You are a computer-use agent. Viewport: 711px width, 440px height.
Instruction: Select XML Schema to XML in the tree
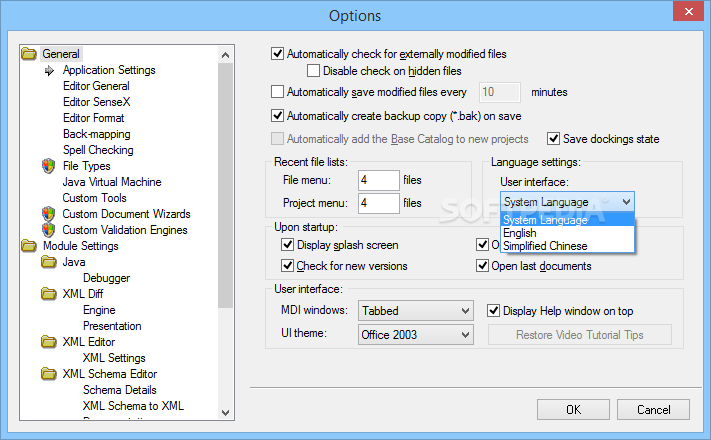point(133,406)
